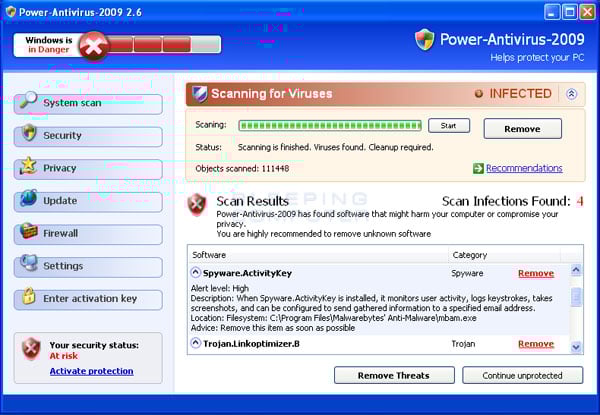Click the green scanning progress bar
This screenshot has height=415, width=600.
click(330, 125)
